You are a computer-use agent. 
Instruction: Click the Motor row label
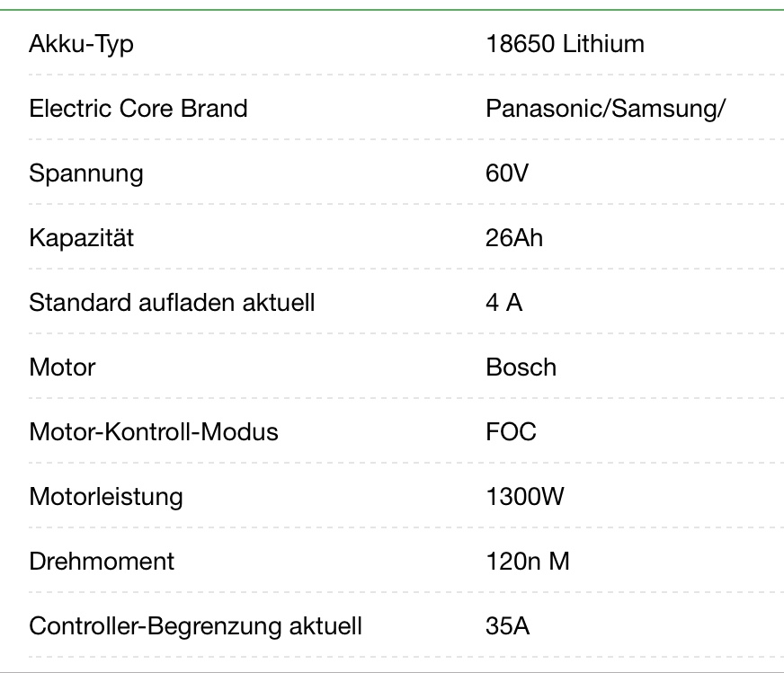click(x=61, y=367)
